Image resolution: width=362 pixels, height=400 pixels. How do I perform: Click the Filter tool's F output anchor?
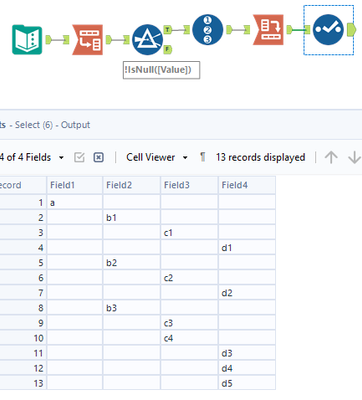coord(168,50)
